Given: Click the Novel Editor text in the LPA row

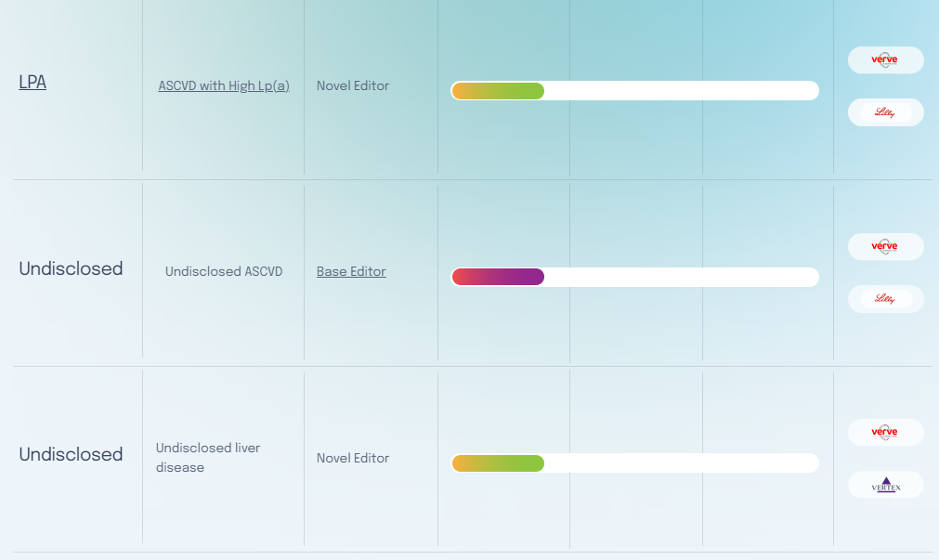Looking at the screenshot, I should (353, 85).
